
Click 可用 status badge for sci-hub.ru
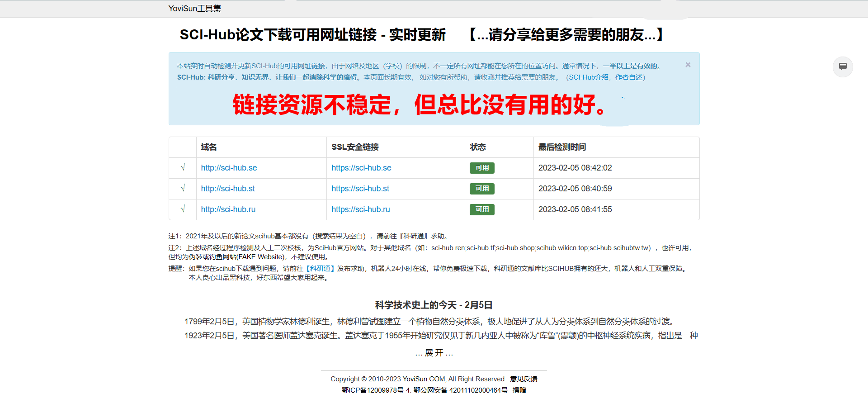coord(482,209)
